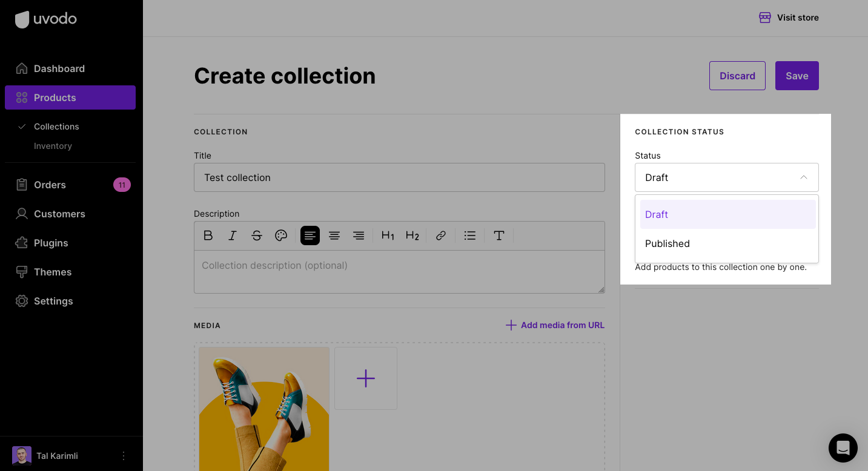
Task: Open the text color palette icon
Action: [x=281, y=236]
